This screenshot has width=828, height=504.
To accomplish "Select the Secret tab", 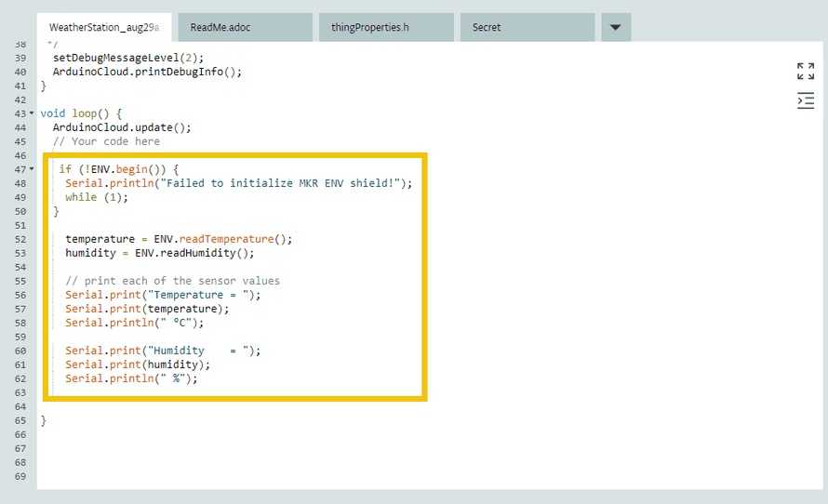I will coord(527,27).
